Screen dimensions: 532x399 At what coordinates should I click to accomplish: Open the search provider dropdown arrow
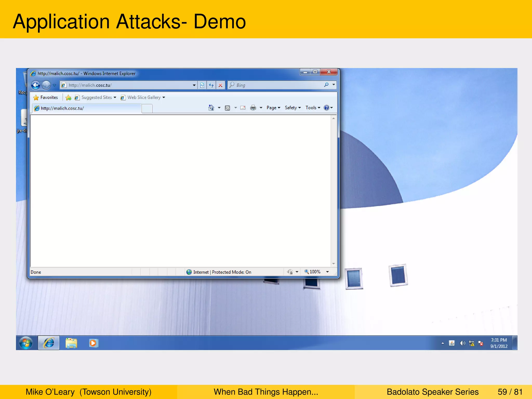coord(334,85)
